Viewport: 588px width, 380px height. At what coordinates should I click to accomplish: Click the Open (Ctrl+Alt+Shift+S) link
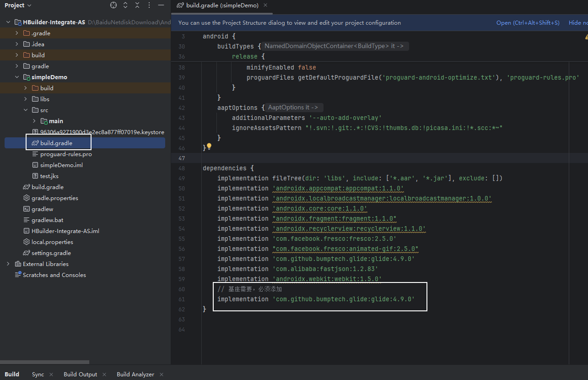click(528, 23)
